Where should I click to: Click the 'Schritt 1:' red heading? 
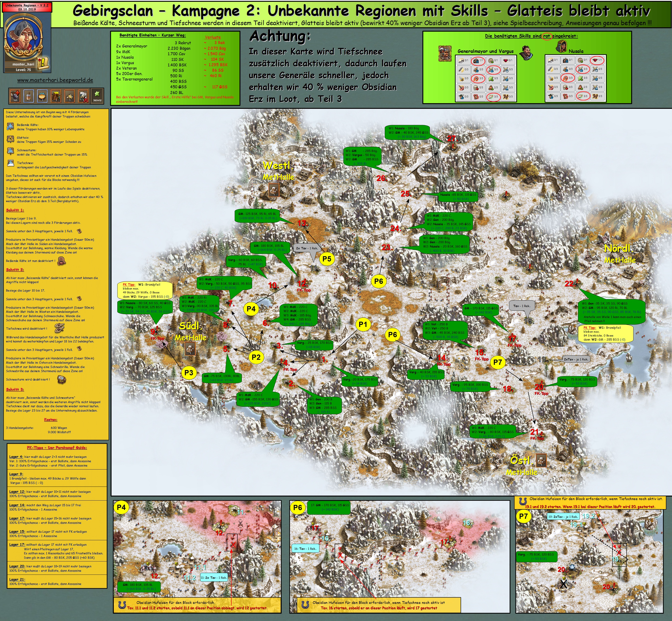[15, 210]
